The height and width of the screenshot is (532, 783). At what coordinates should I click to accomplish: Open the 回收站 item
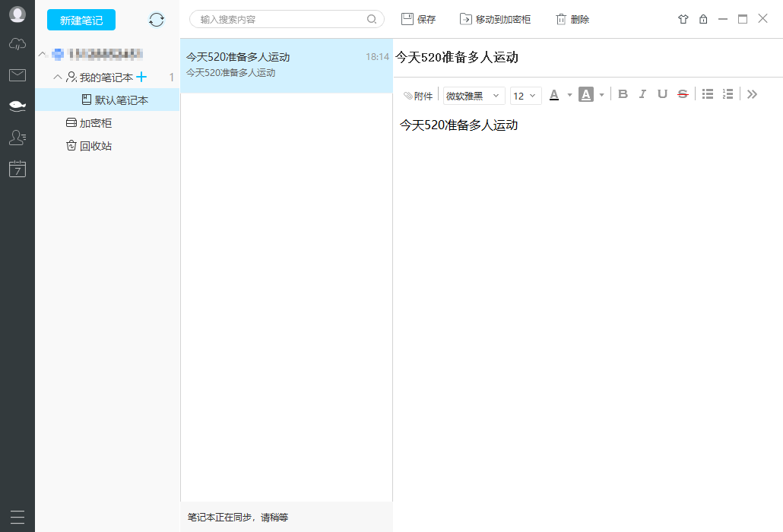click(95, 146)
